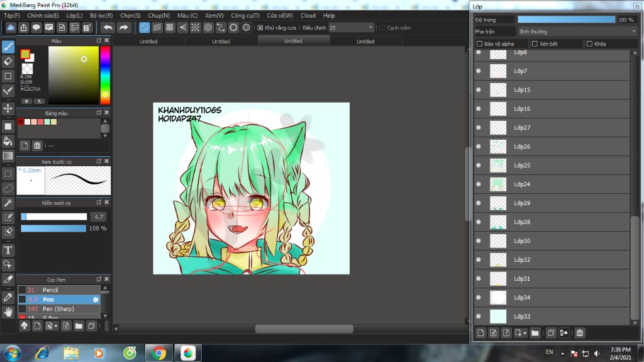Select layer Lớp15
The width and height of the screenshot is (644, 362).
coord(552,89)
